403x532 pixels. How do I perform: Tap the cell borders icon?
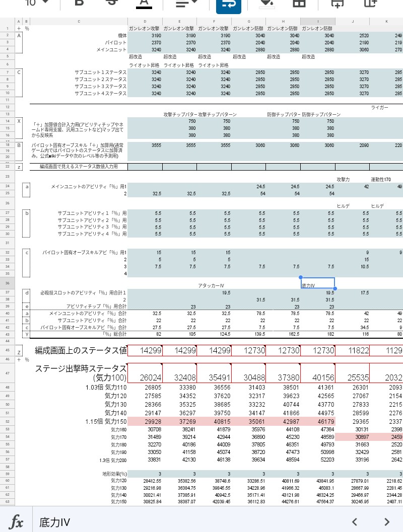(x=299, y=3)
